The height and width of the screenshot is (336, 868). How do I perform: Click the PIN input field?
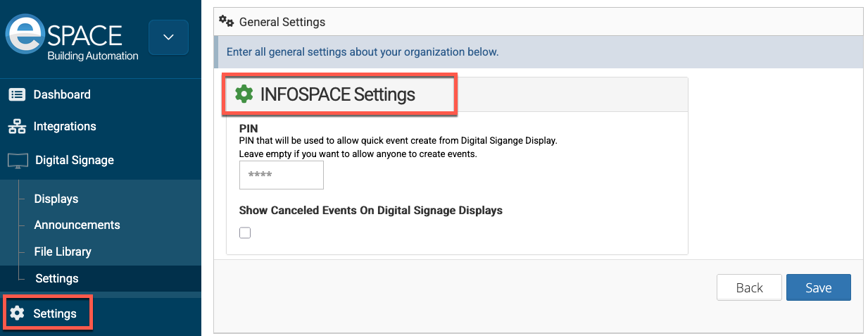pyautogui.click(x=281, y=175)
